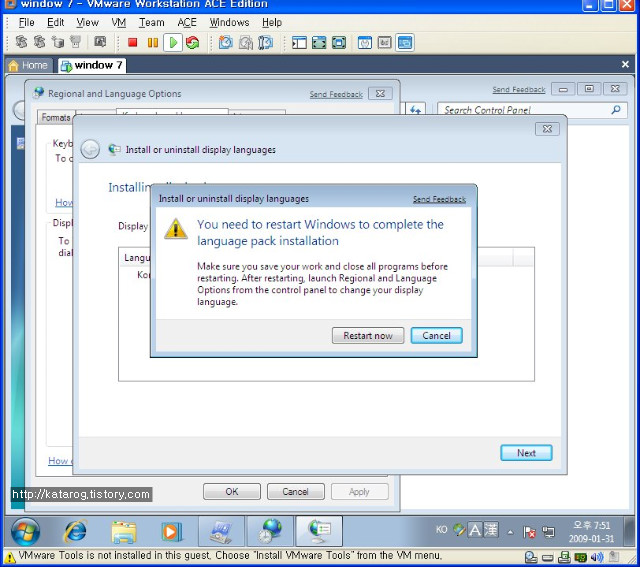Click VMware sound device status icon
The image size is (640, 567).
597,557
